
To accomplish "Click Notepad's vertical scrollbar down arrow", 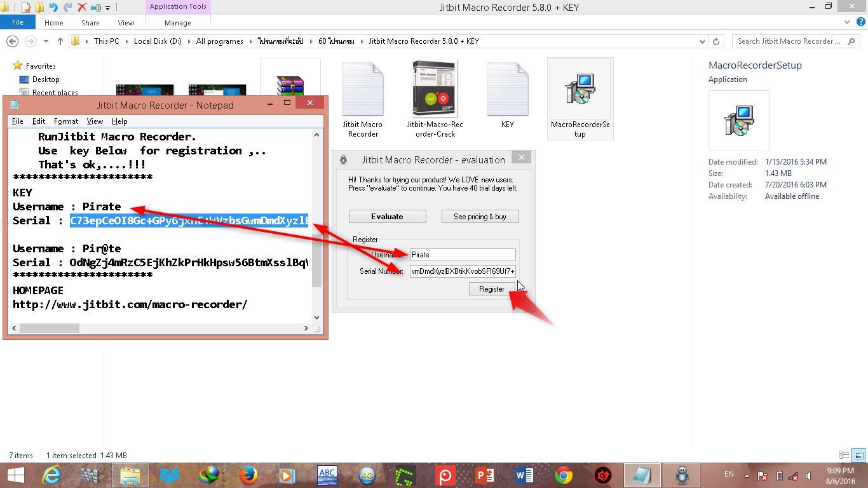I will [317, 317].
